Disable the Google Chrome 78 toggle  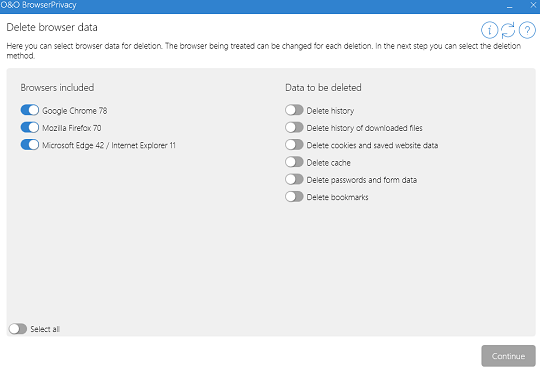[30, 110]
